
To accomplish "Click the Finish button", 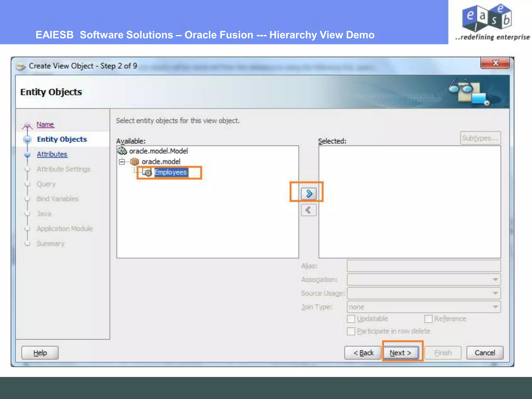I will click(x=443, y=353).
